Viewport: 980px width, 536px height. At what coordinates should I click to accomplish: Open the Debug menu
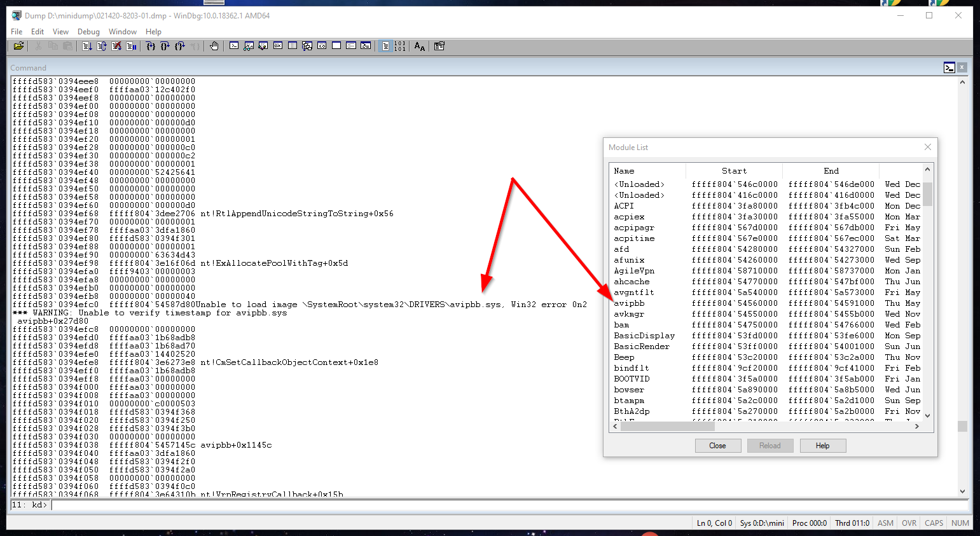coord(88,32)
